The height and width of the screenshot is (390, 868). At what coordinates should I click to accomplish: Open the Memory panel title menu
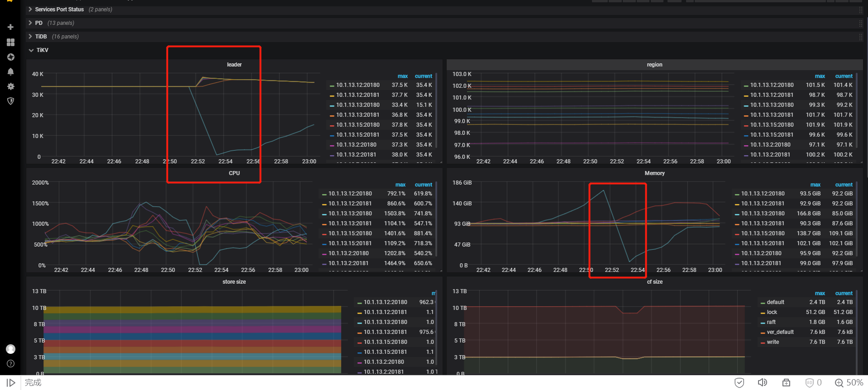654,173
